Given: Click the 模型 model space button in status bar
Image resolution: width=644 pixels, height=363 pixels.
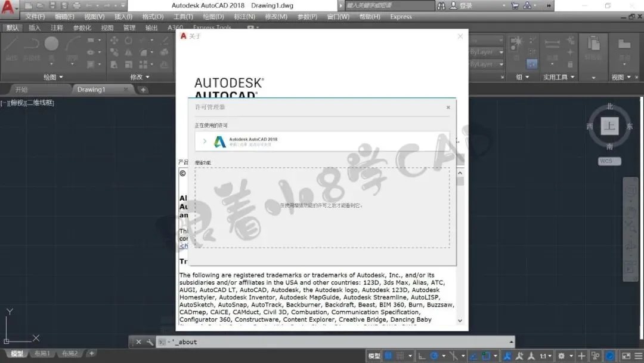Looking at the screenshot, I should pos(374,356).
